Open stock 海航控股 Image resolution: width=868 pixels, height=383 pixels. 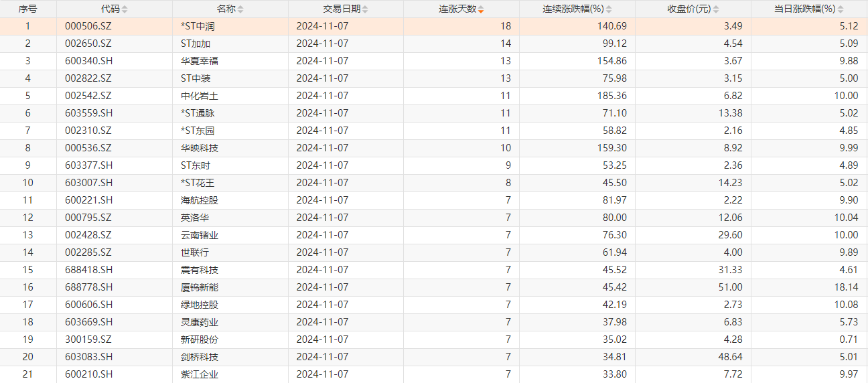(200, 200)
